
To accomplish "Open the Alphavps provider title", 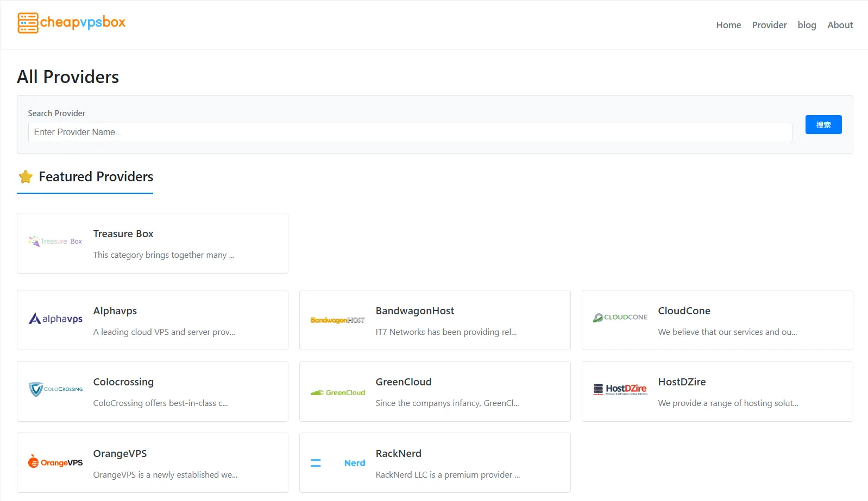I will point(115,311).
